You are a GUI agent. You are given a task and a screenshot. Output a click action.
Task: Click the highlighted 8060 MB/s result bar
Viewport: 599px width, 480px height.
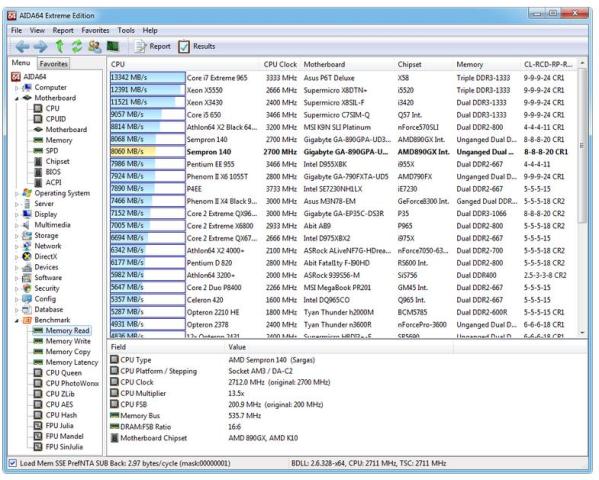(147, 152)
